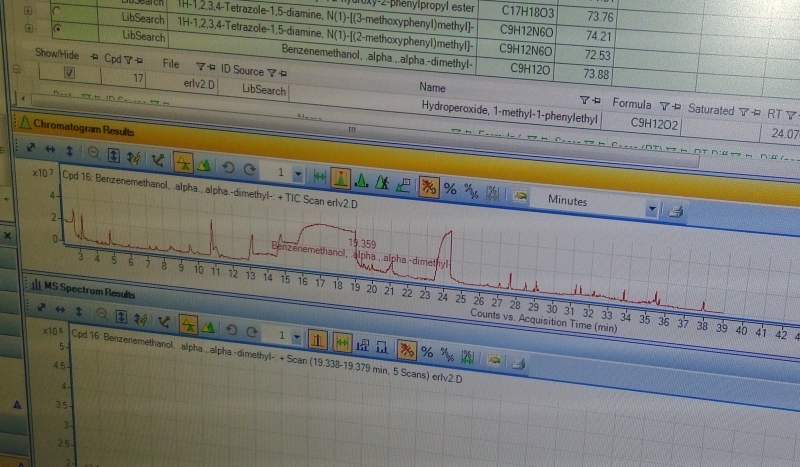Screen dimensions: 800x467
Task: Click print icon in MS Spectrum toolbar
Action: pyautogui.click(x=517, y=363)
